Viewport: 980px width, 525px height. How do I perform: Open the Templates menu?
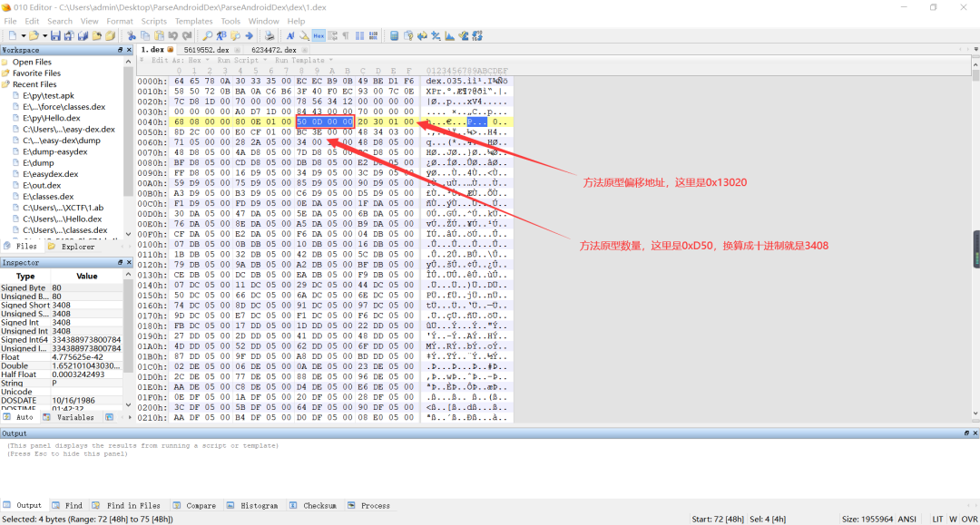pos(194,21)
